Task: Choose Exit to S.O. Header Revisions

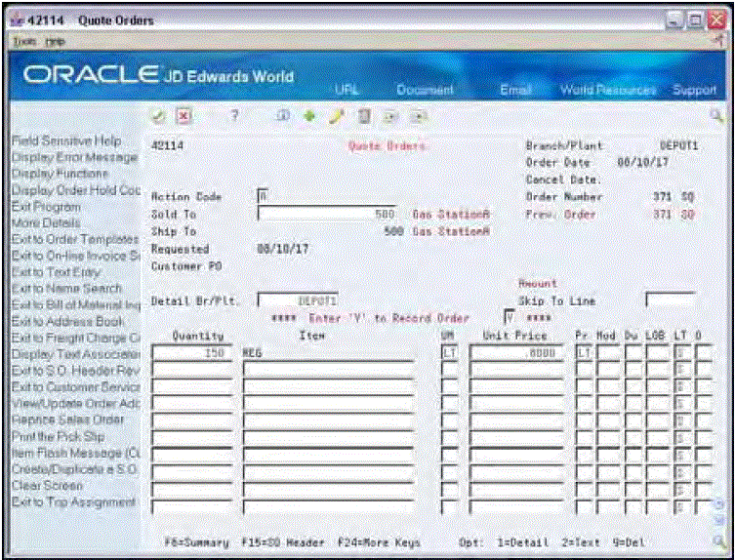Action: [x=75, y=371]
